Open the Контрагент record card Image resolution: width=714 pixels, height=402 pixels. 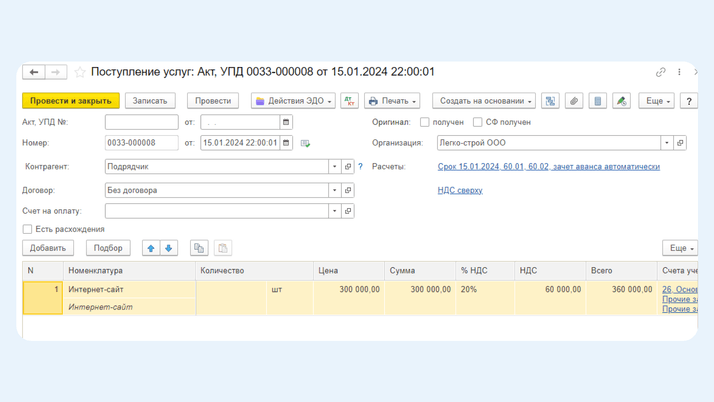348,167
